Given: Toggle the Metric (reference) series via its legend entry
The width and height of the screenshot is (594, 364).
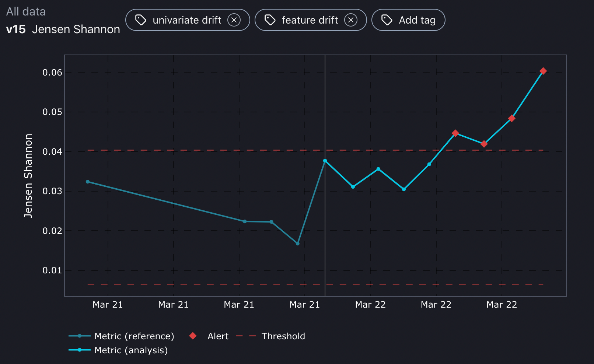Looking at the screenshot, I should click(134, 336).
